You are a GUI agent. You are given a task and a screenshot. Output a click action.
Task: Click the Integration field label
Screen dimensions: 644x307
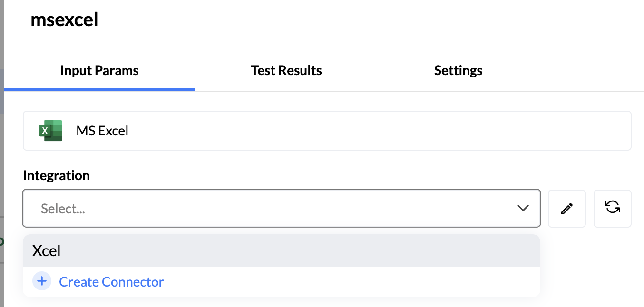click(x=56, y=175)
